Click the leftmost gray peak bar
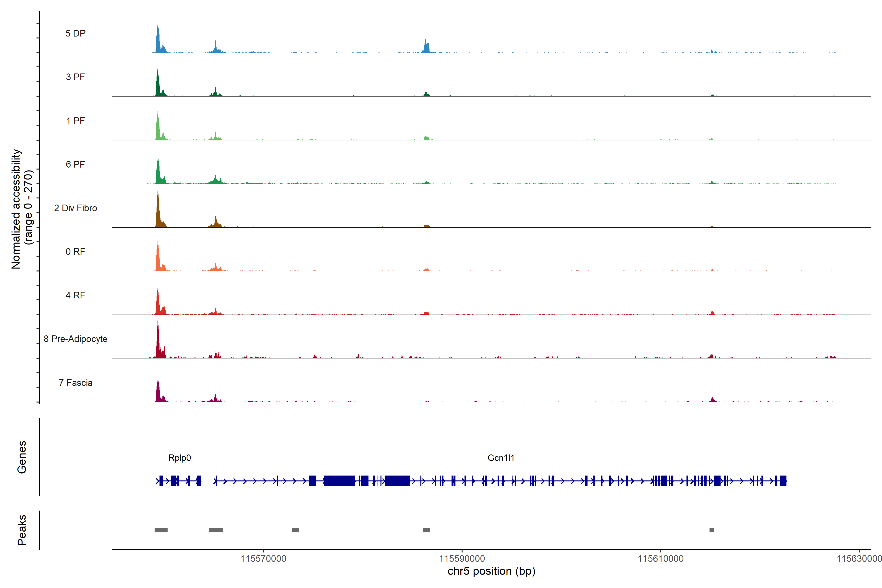This screenshot has width=882, height=588. (x=161, y=530)
